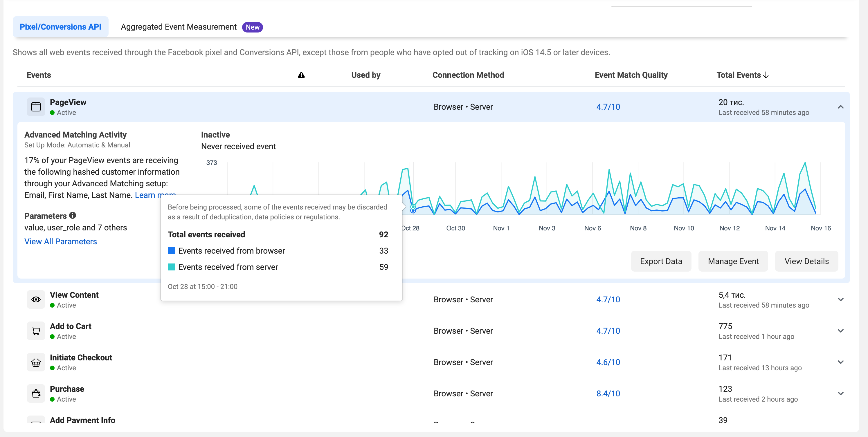Click the Purchase shopping bag icon
This screenshot has width=868, height=437.
coord(36,393)
